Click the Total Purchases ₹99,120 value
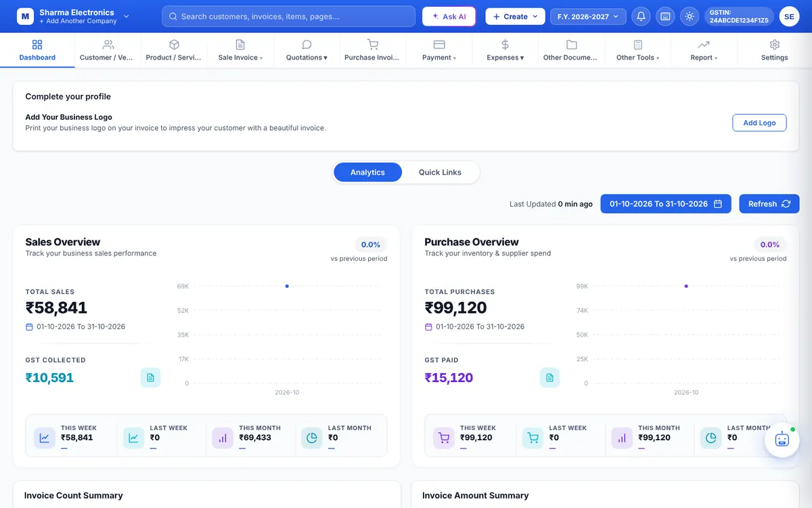This screenshot has width=812, height=508. (455, 308)
